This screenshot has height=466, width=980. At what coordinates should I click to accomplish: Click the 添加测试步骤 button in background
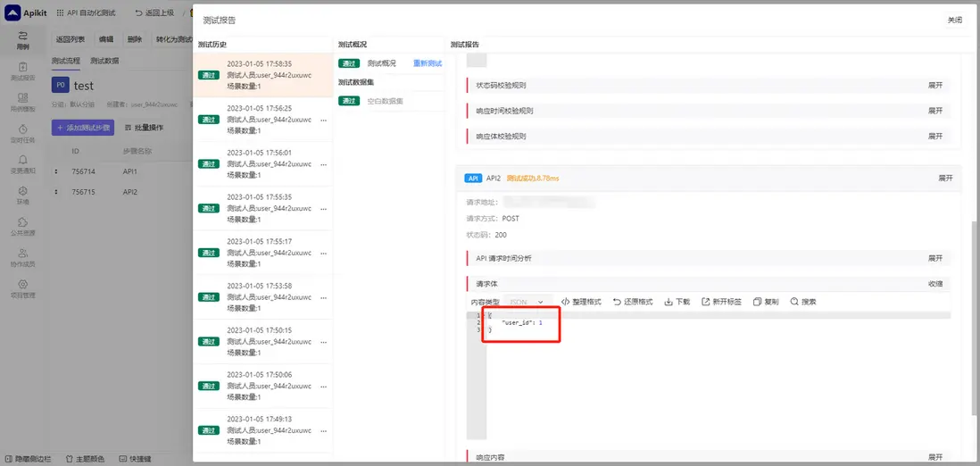click(x=82, y=128)
